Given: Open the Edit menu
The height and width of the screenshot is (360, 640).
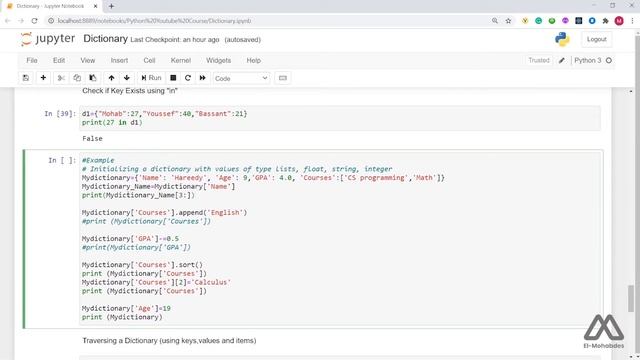Looking at the screenshot, I should [59, 60].
